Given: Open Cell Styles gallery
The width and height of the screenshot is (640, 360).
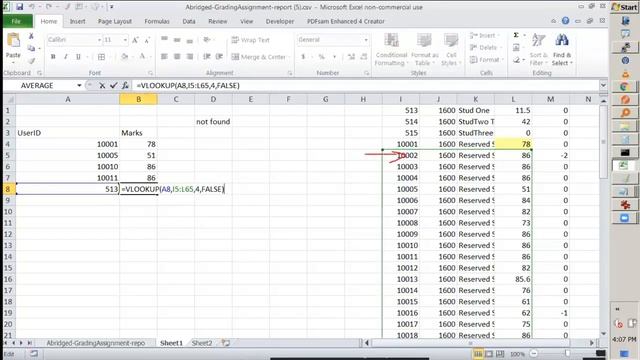Looking at the screenshot, I should tap(451, 50).
